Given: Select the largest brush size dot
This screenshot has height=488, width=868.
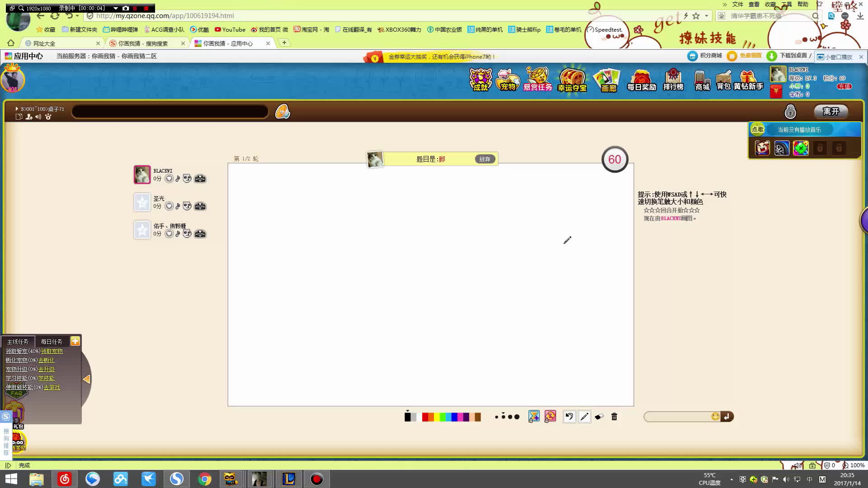Looking at the screenshot, I should (517, 417).
